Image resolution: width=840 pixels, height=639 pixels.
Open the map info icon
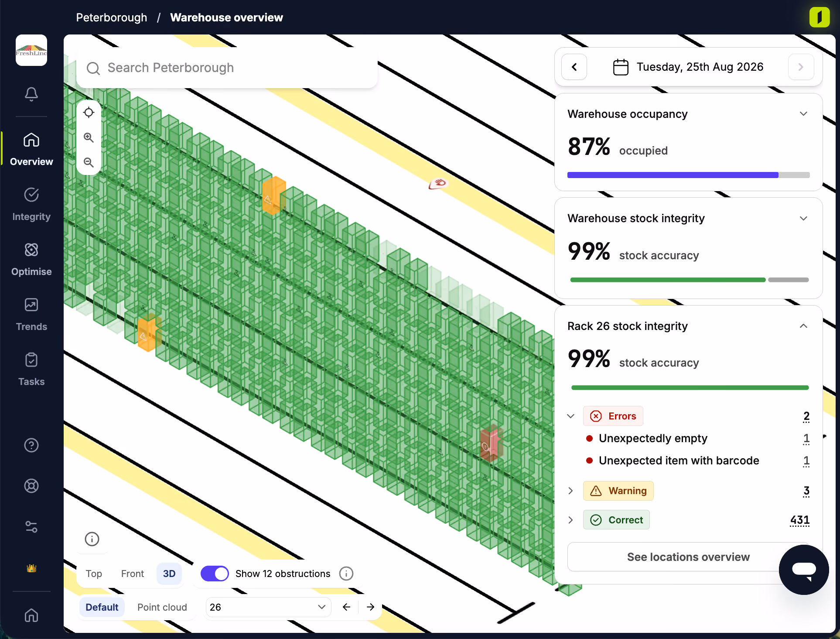(x=92, y=539)
